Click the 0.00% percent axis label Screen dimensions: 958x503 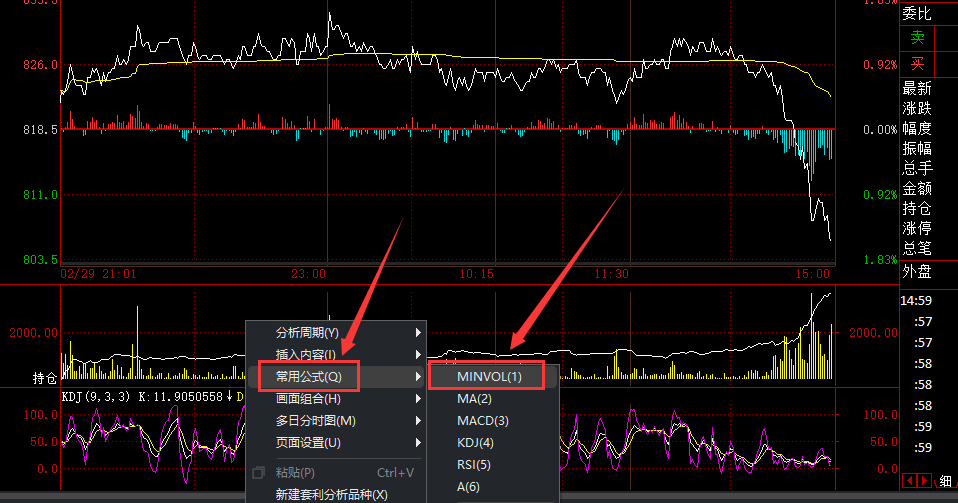pyautogui.click(x=880, y=130)
